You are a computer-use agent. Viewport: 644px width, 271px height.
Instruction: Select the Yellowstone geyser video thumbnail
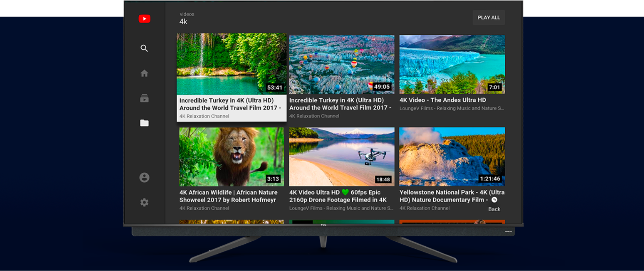[452, 156]
